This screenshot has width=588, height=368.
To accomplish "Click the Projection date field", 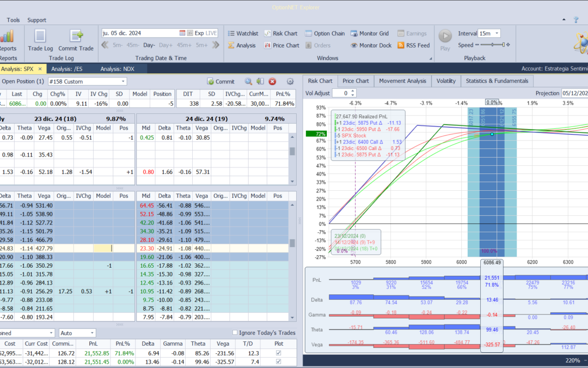I will [574, 93].
